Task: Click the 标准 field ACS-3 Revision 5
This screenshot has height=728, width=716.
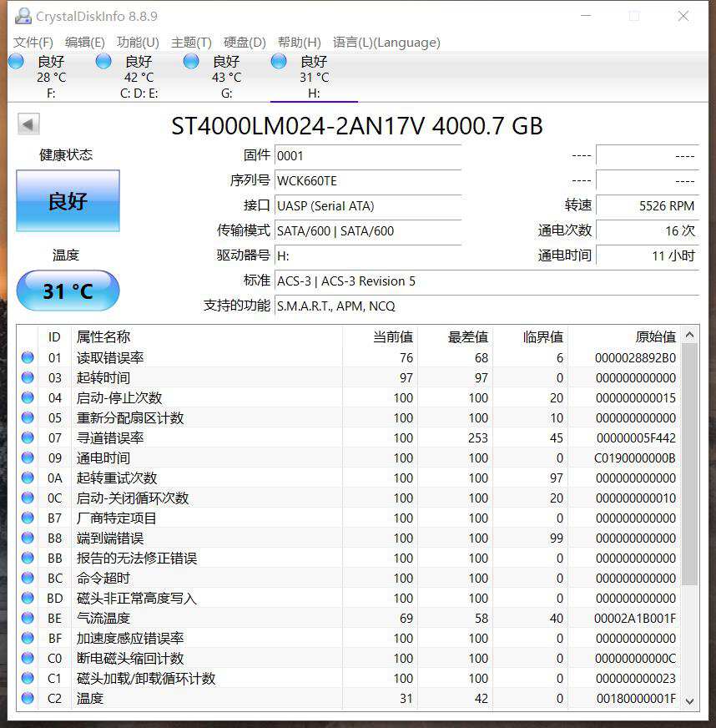Action: 487,281
